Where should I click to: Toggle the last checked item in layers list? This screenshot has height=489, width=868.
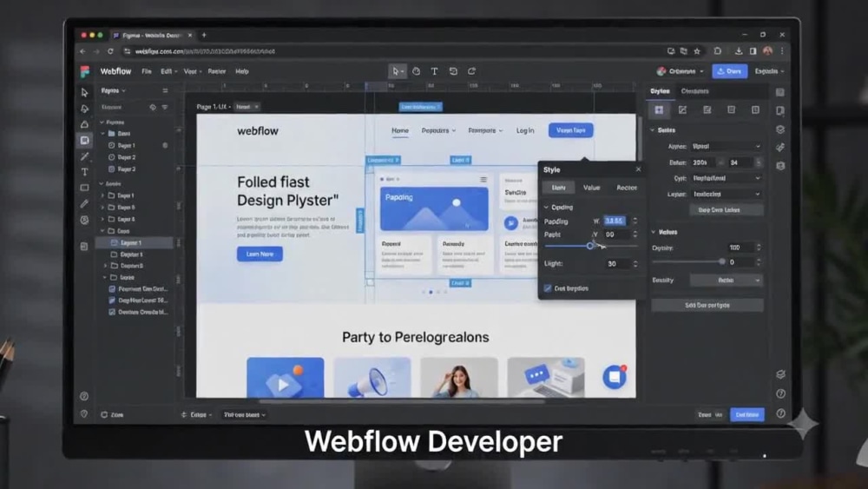click(112, 313)
